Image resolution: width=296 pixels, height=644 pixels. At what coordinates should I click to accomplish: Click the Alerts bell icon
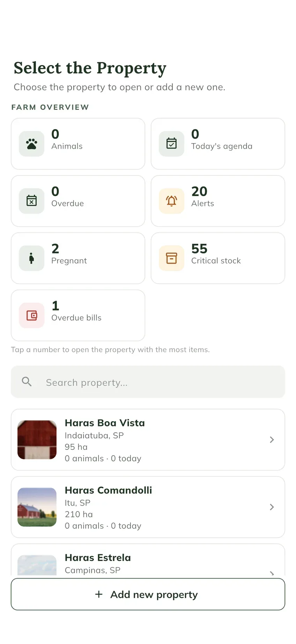coord(171,201)
